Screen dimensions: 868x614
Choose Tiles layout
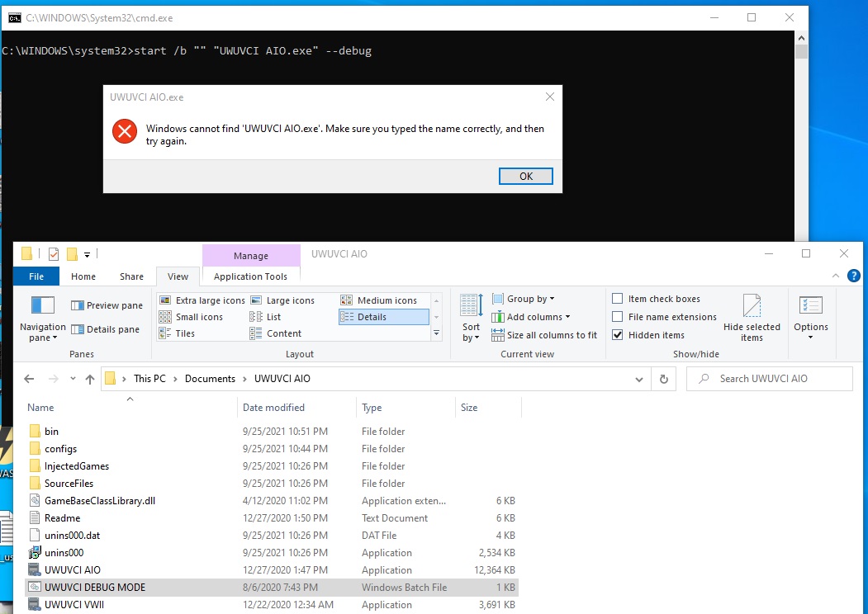coord(177,333)
